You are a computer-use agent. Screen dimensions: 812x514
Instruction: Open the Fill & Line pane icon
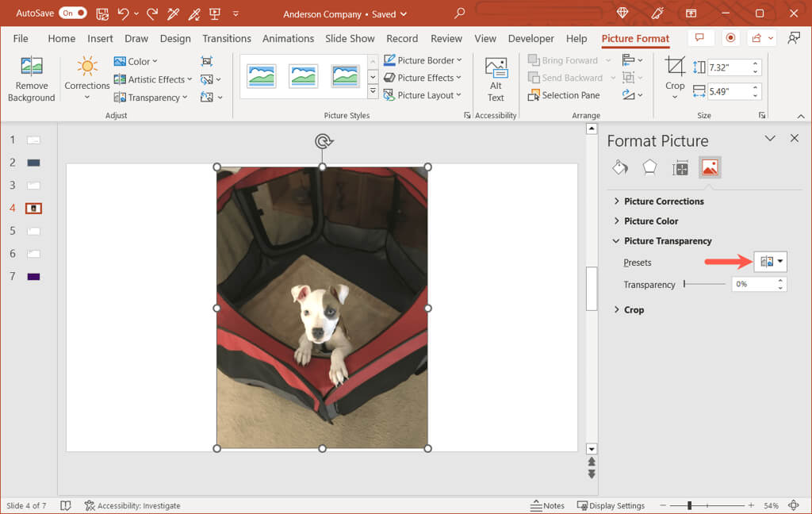[x=620, y=167]
